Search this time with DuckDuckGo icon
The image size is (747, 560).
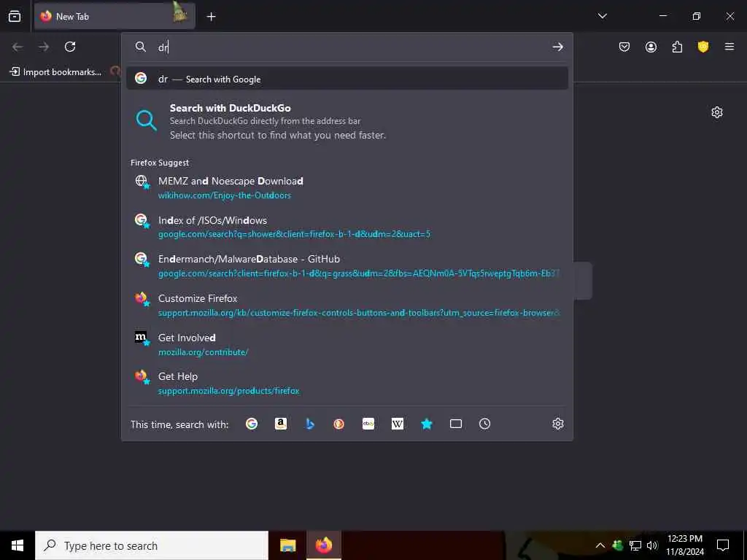(338, 424)
